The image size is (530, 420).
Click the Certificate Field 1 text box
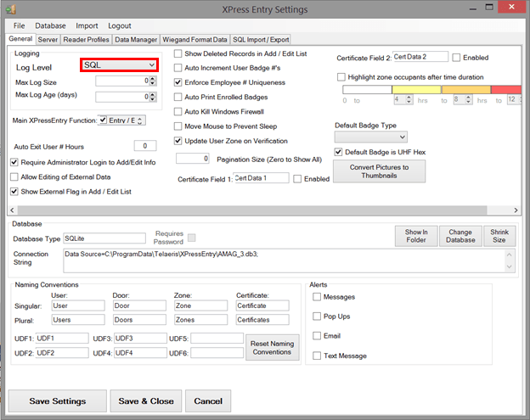(x=261, y=178)
